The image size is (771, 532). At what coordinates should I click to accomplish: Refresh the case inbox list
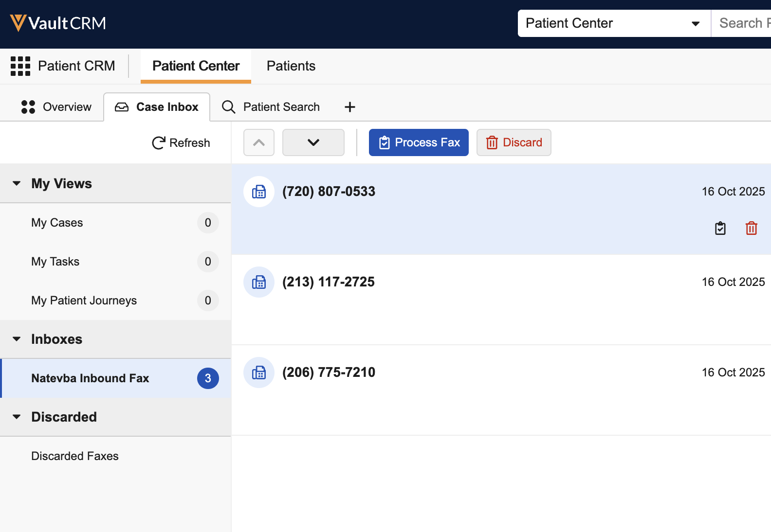tap(181, 143)
